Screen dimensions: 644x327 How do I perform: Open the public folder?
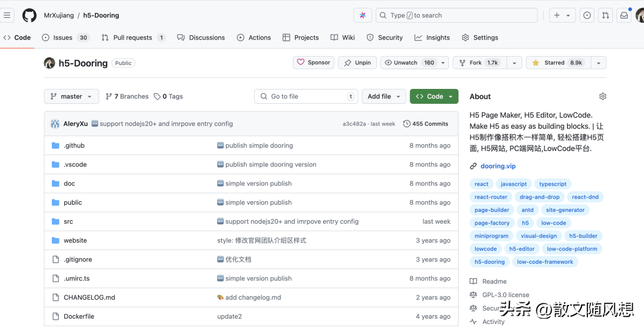(73, 202)
